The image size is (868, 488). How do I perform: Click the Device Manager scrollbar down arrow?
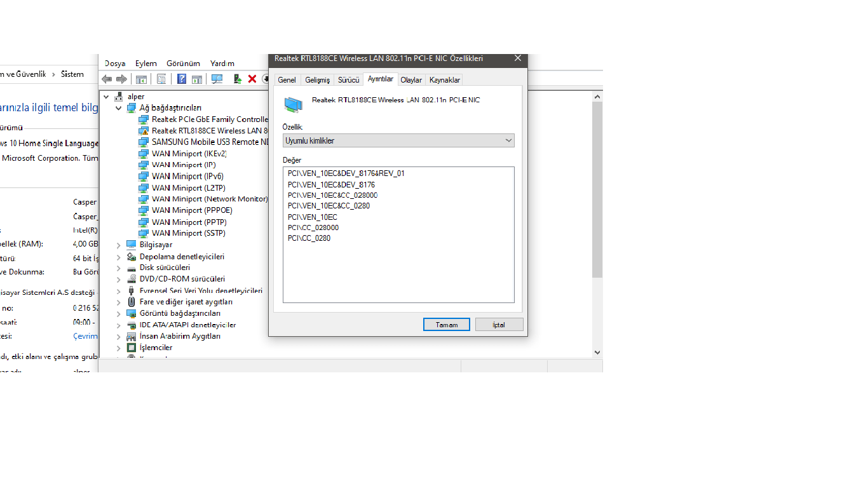pos(597,352)
